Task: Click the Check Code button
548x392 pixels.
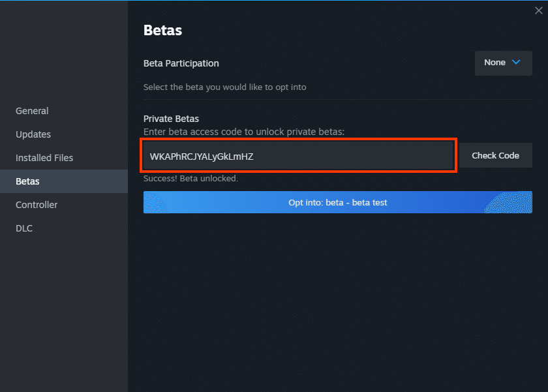Action: point(496,155)
